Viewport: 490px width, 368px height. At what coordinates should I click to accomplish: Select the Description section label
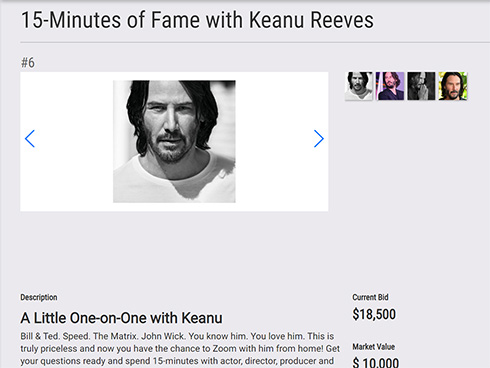pyautogui.click(x=39, y=297)
